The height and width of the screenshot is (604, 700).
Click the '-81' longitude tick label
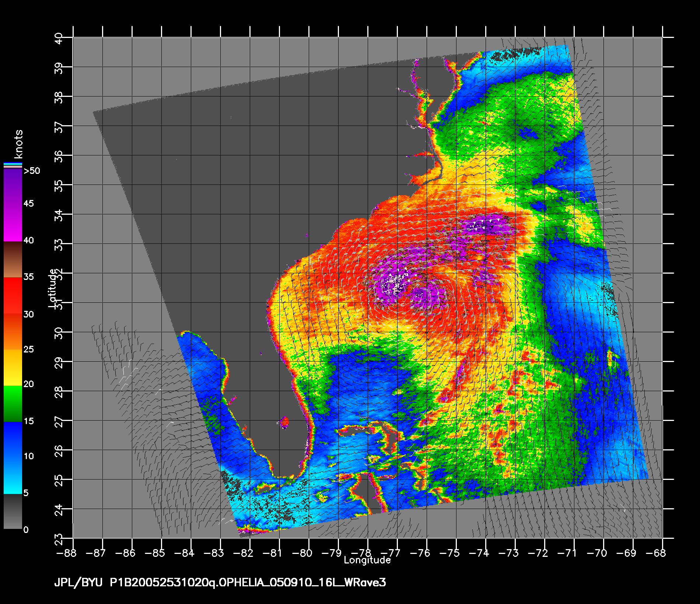[x=272, y=553]
